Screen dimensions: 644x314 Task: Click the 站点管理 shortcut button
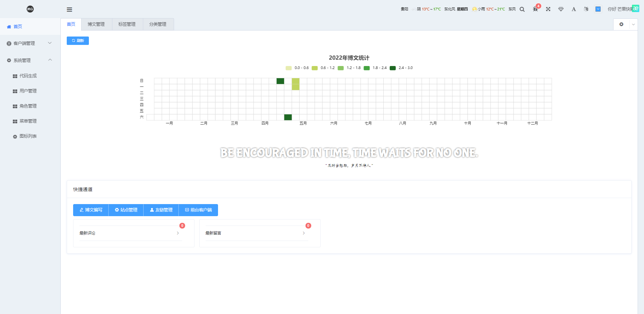coord(126,210)
